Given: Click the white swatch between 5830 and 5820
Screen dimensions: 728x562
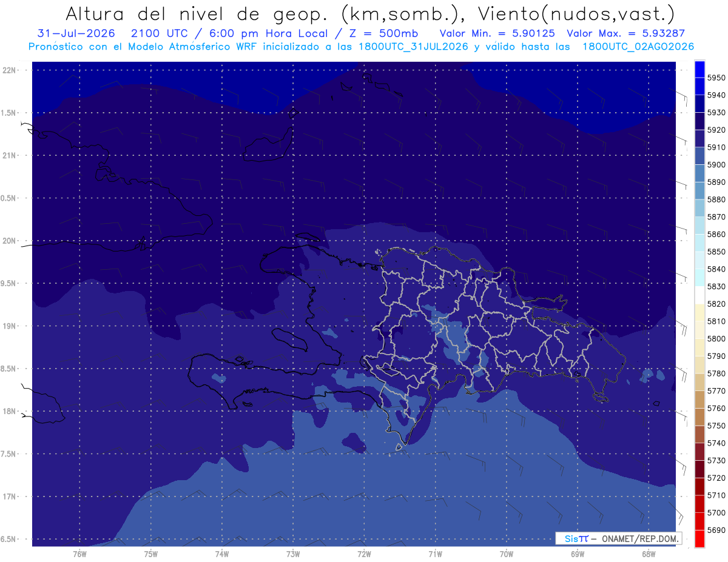Looking at the screenshot, I should coord(699,295).
